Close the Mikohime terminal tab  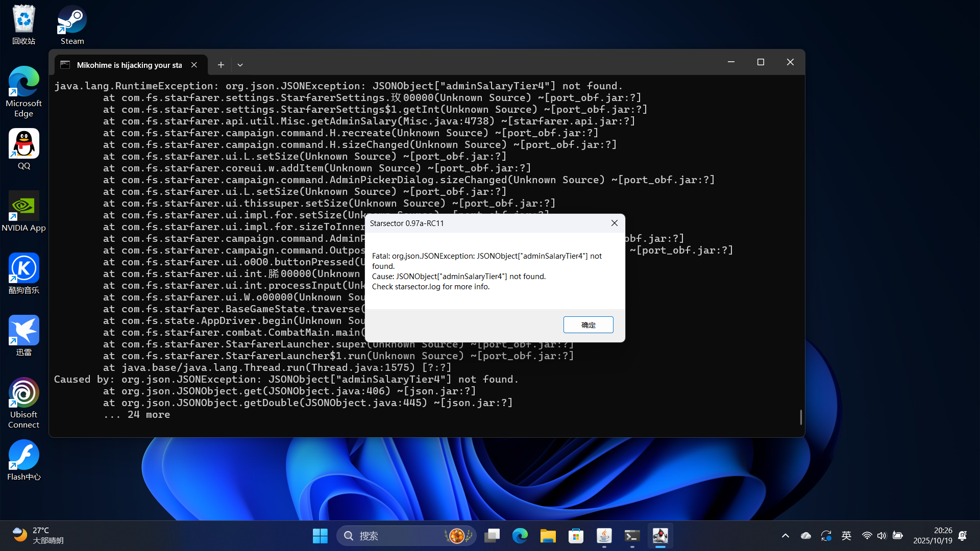[x=194, y=65]
